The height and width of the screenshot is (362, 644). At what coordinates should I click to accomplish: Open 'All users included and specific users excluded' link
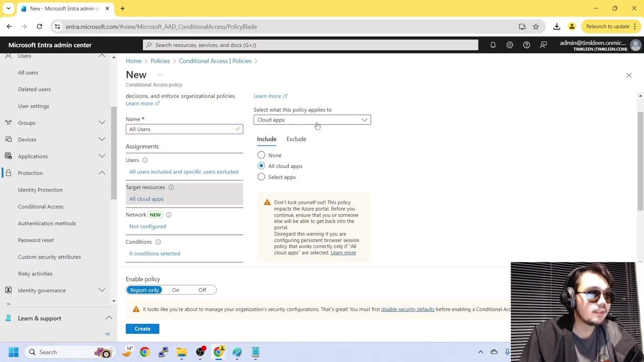point(184,172)
